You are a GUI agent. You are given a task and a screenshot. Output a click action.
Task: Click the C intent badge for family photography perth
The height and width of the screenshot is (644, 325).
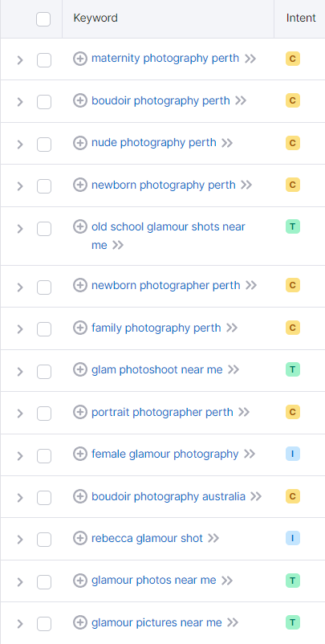[293, 328]
